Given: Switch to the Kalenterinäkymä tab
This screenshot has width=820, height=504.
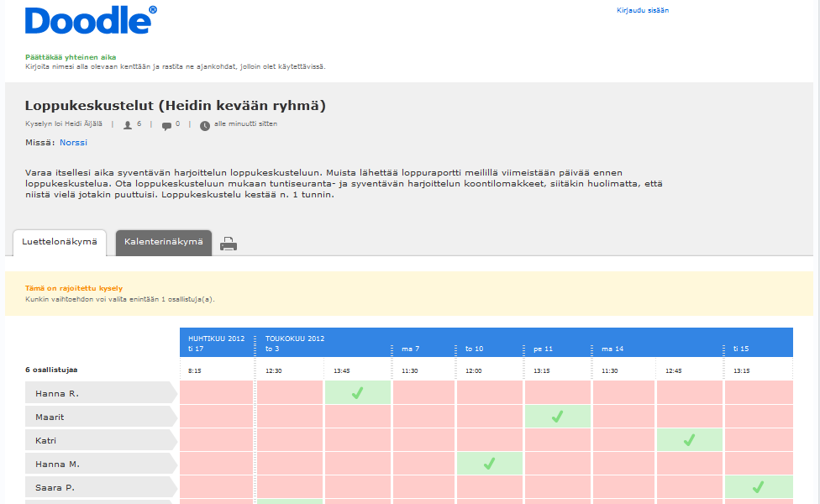Looking at the screenshot, I should (x=164, y=242).
